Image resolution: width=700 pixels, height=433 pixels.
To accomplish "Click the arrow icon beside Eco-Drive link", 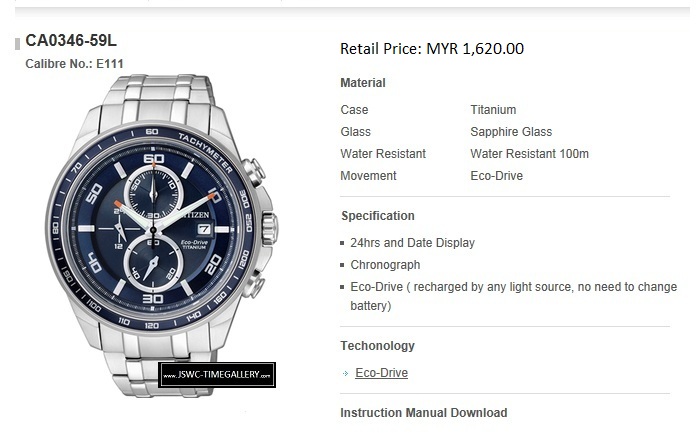I will tap(345, 373).
